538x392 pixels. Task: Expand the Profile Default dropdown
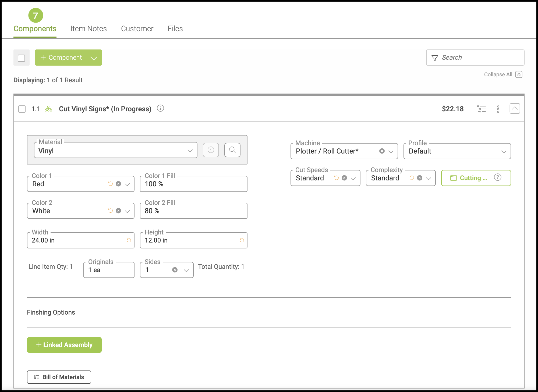[x=504, y=151]
